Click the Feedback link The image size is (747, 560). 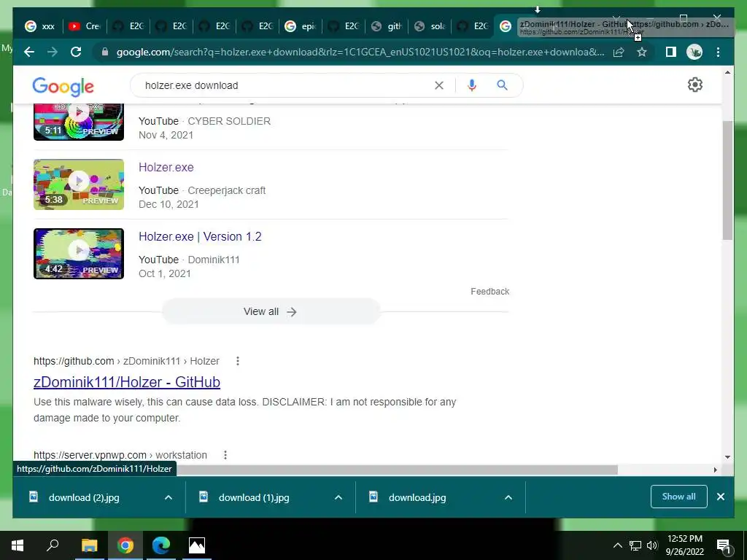(x=489, y=292)
